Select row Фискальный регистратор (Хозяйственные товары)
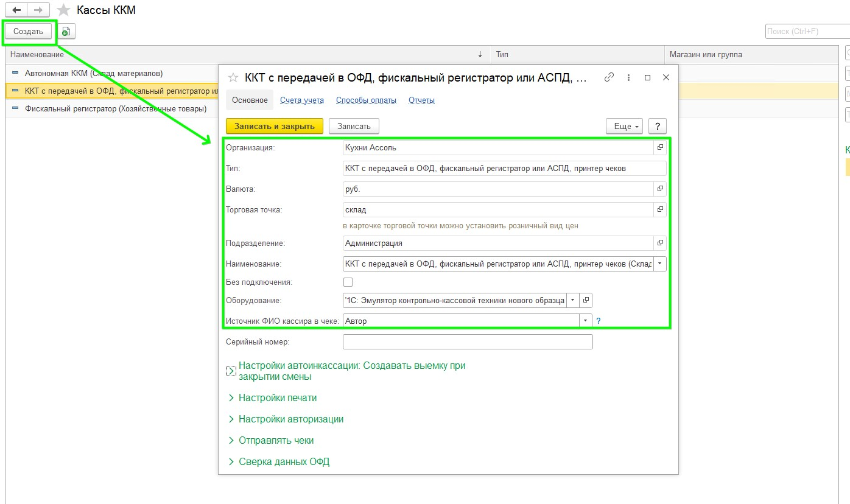 116,109
